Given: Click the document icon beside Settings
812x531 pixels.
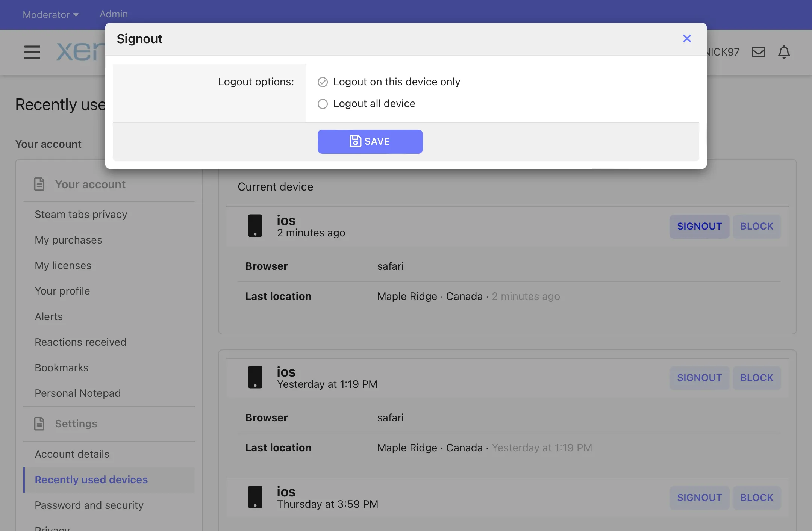Looking at the screenshot, I should pyautogui.click(x=39, y=424).
